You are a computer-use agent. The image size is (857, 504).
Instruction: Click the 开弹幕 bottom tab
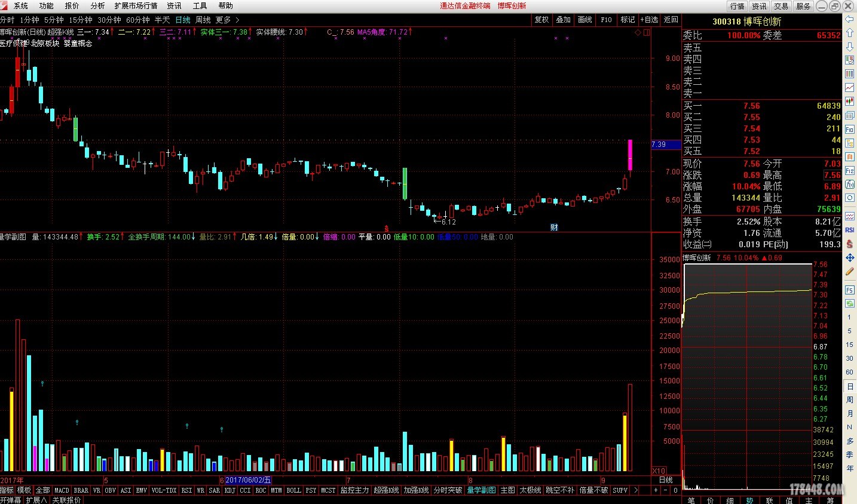tap(11, 500)
